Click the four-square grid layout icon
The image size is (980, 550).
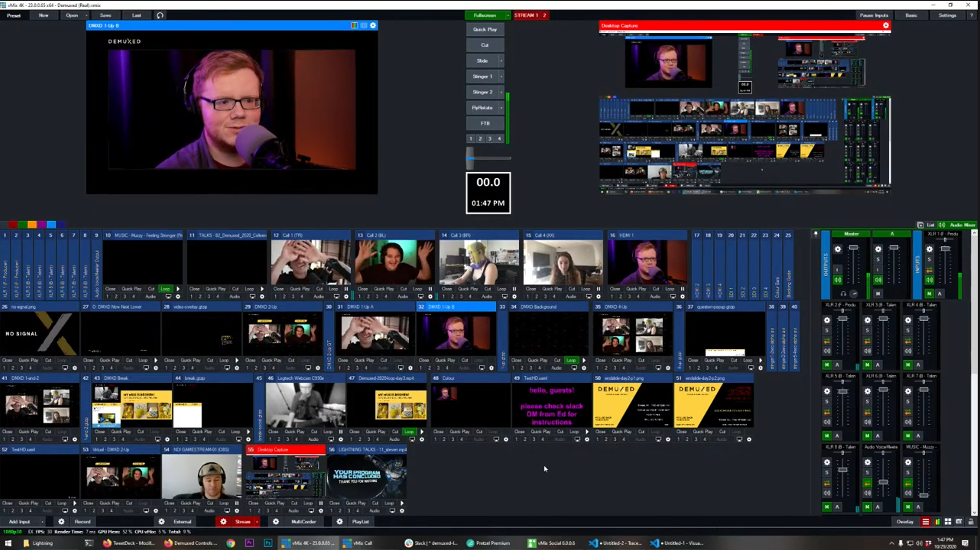click(948, 521)
